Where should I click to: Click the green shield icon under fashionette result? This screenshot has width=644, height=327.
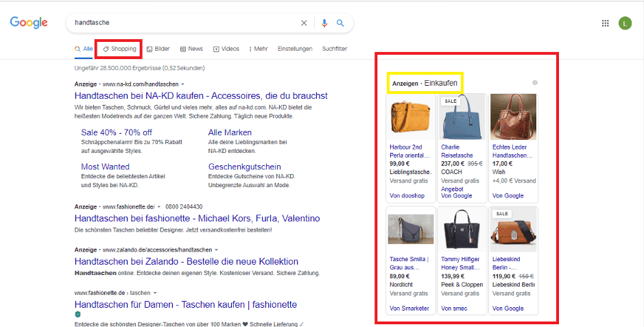[77, 314]
